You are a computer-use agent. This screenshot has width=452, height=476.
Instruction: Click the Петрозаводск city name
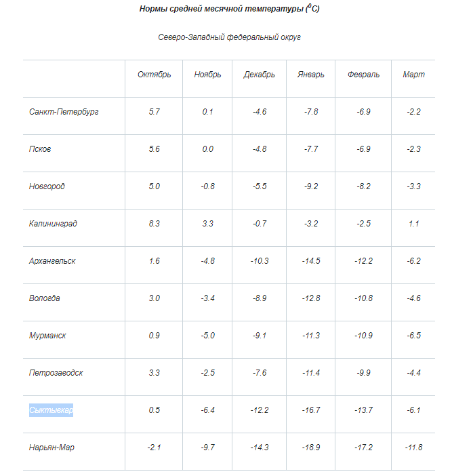coord(56,373)
